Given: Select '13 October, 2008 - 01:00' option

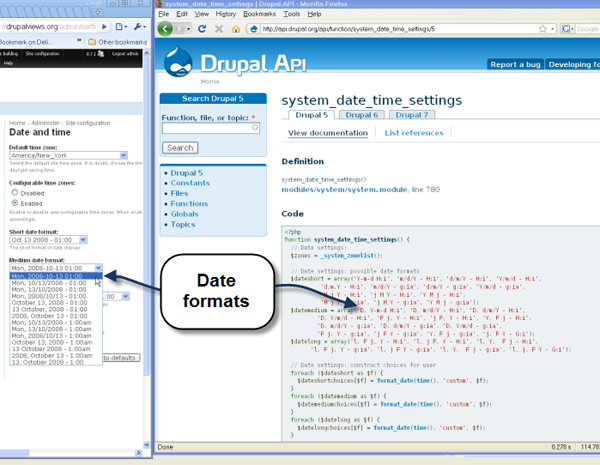Looking at the screenshot, I should click(49, 309).
